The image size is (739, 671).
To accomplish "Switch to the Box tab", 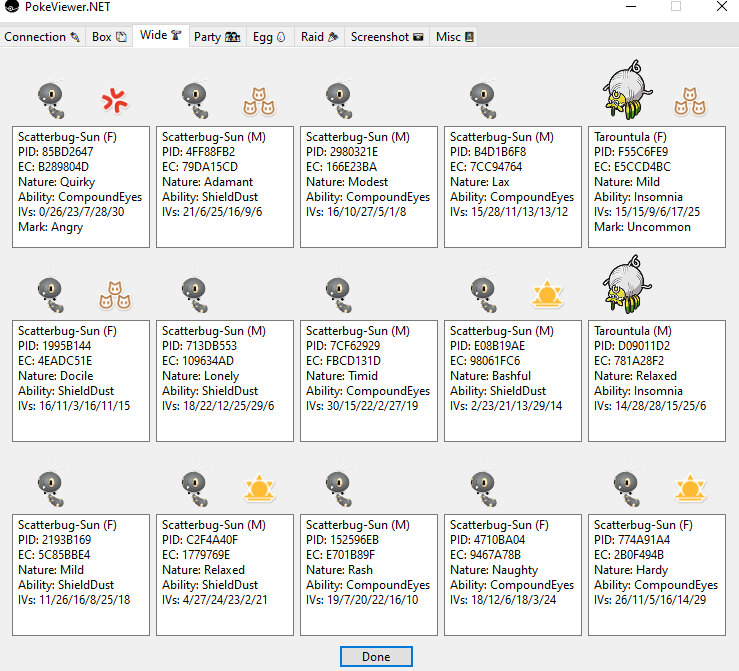I will [109, 37].
